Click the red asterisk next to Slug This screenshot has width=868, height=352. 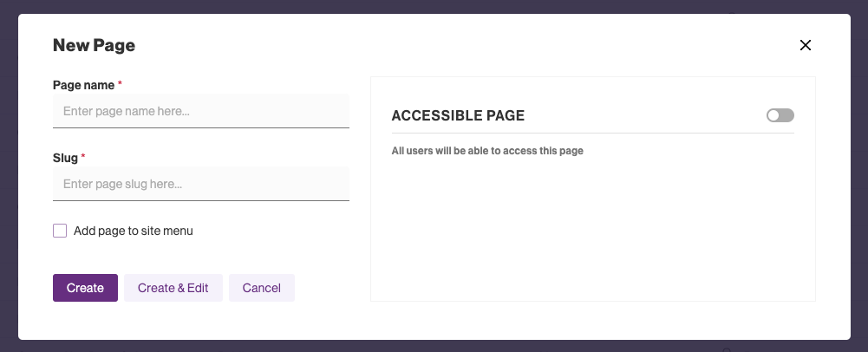tap(83, 157)
